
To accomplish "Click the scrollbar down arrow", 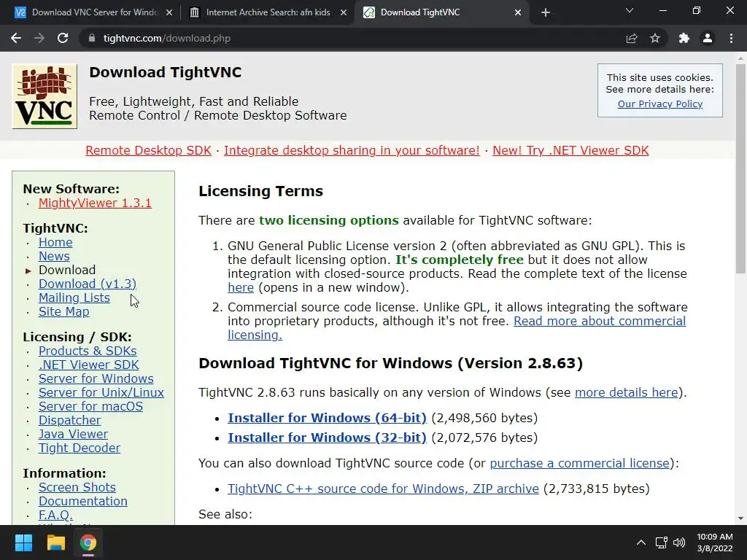I will point(740,518).
